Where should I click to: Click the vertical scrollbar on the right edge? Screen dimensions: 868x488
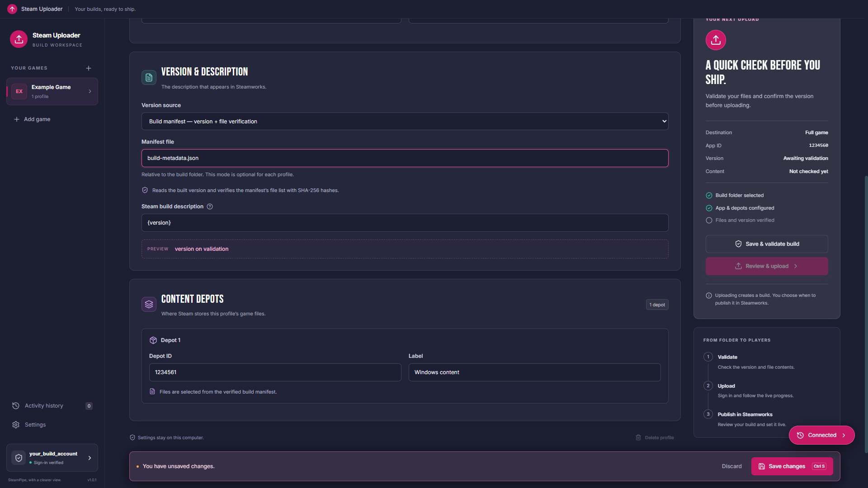pyautogui.click(x=866, y=314)
